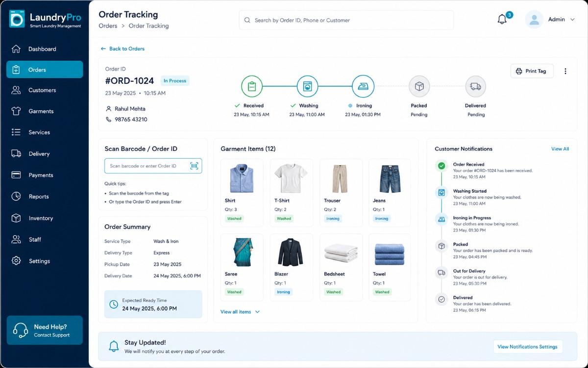
Task: Focus the Scan barcode input field
Action: coord(153,166)
